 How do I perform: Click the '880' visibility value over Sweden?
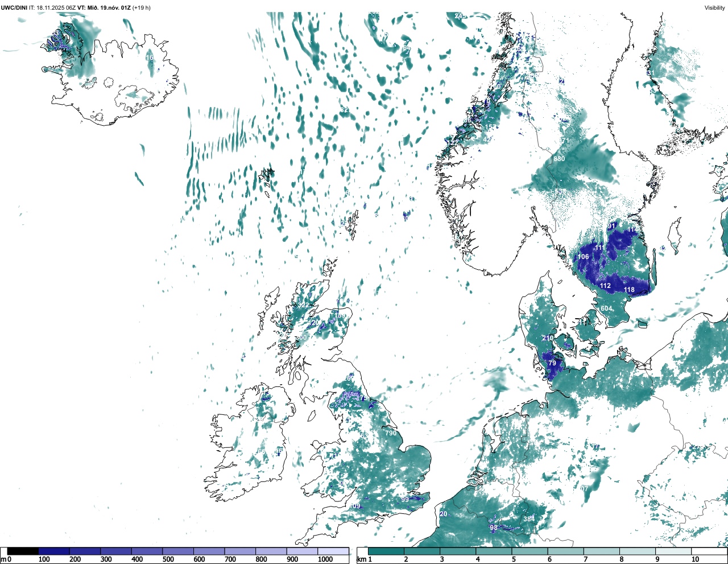click(560, 159)
